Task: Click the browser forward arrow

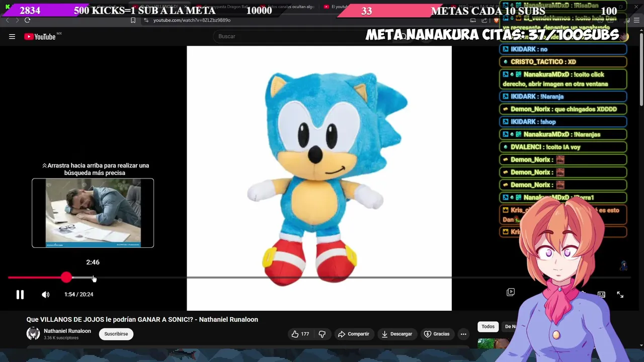Action: point(17,20)
